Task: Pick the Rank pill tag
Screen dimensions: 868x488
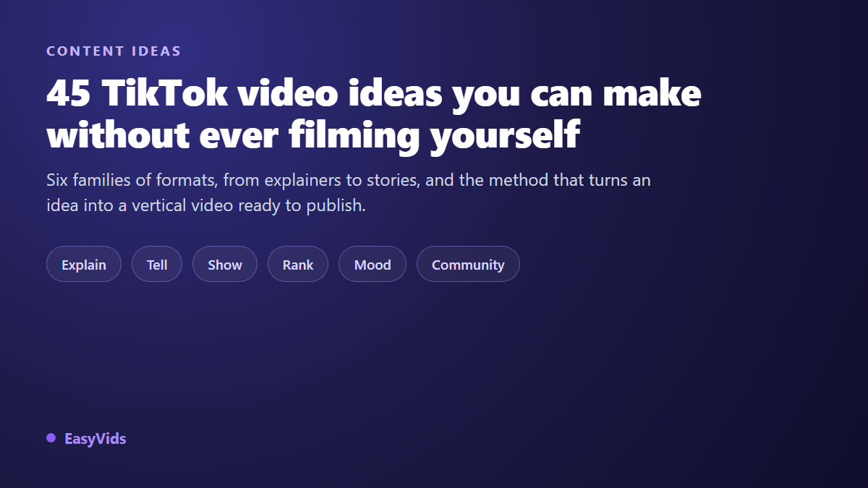Action: point(298,265)
